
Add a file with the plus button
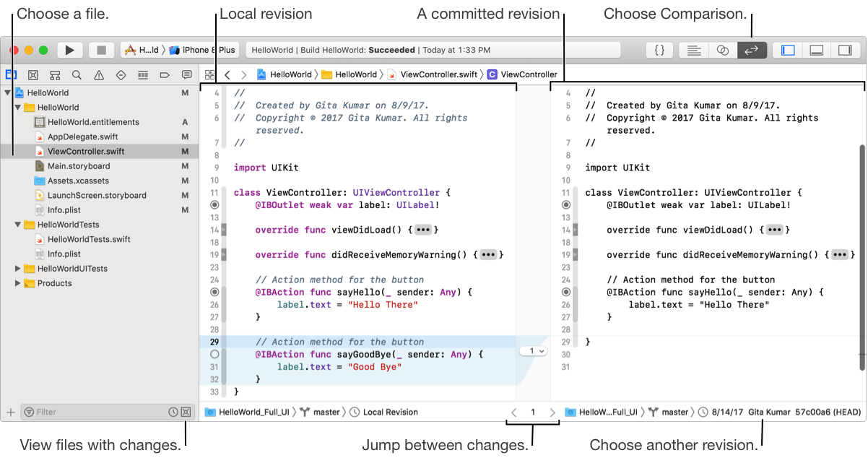tap(10, 412)
